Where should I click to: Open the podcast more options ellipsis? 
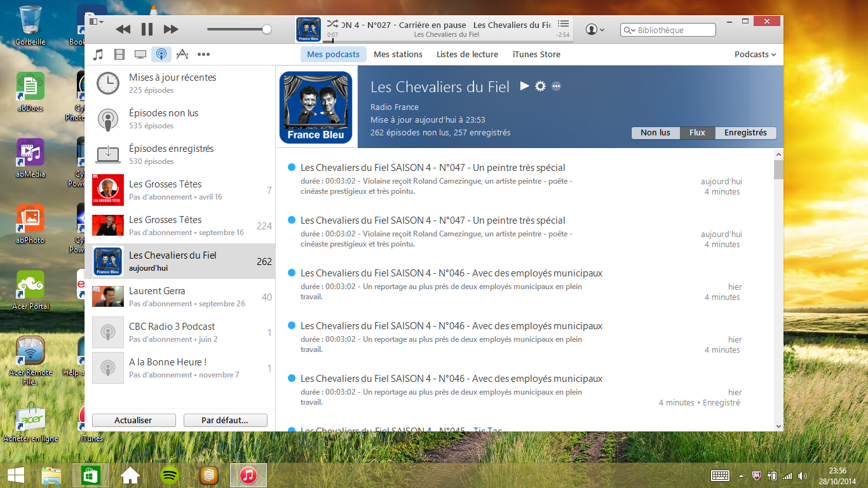[x=556, y=86]
